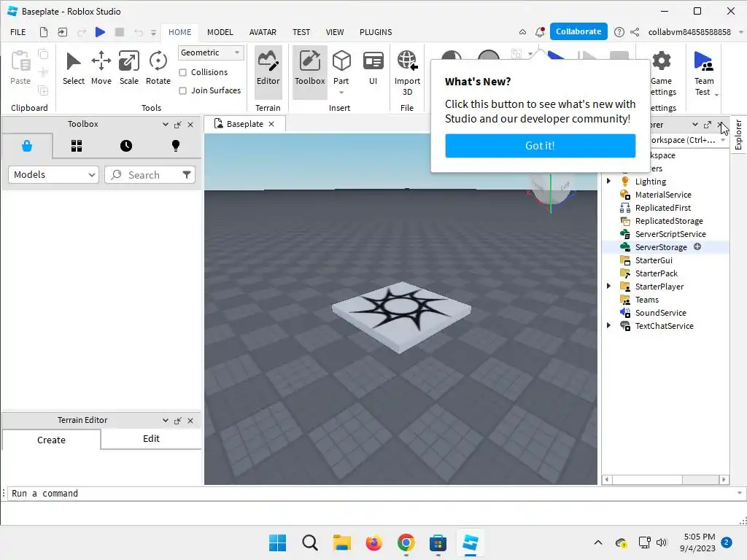
Task: Select the Terrain Editor Create tab
Action: coord(52,440)
